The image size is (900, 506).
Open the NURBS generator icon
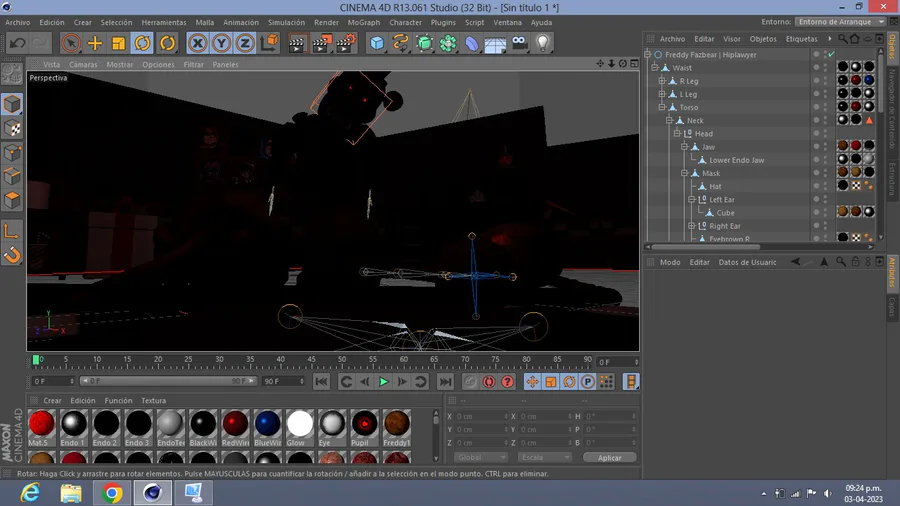point(424,43)
